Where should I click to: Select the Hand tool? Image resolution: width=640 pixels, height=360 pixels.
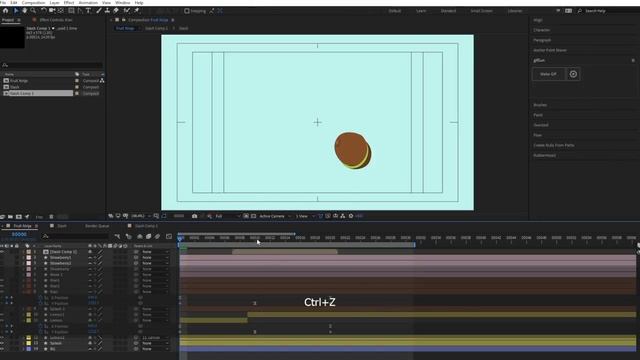point(24,11)
